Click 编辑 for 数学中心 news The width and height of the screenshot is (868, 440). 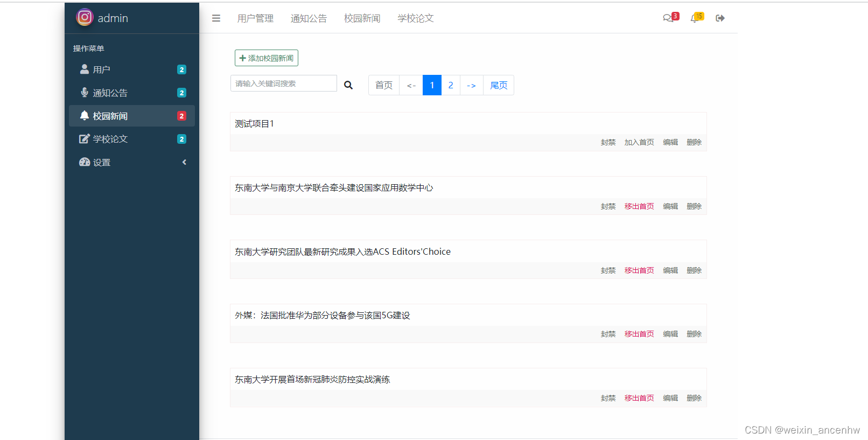[670, 206]
